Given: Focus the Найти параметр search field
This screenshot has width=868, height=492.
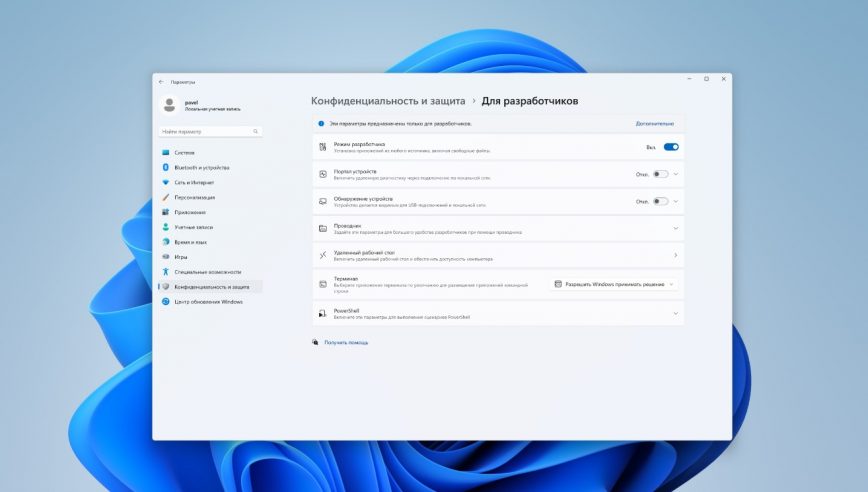Looking at the screenshot, I should click(x=210, y=132).
